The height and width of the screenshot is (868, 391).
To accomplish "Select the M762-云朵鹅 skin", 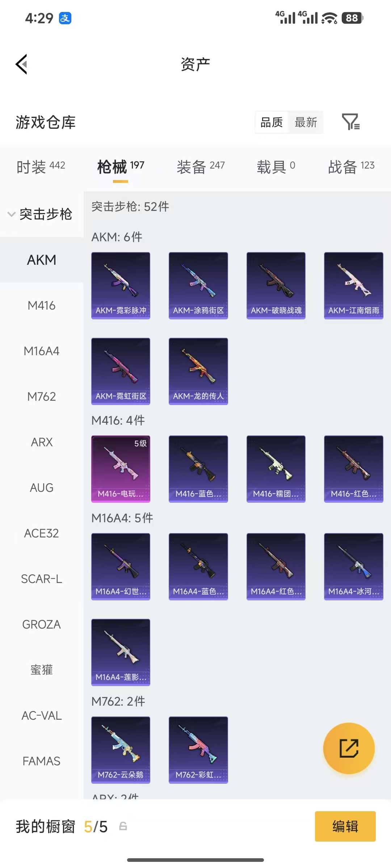I will click(x=121, y=750).
